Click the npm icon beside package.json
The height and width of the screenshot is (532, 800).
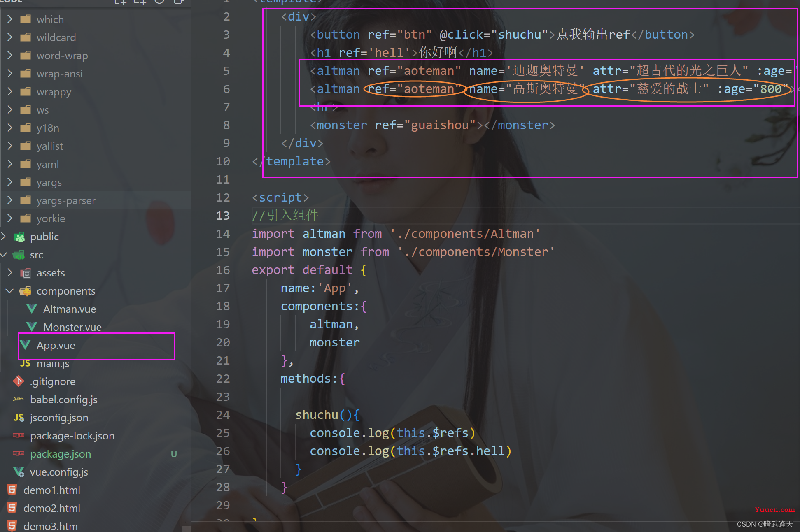[19, 453]
